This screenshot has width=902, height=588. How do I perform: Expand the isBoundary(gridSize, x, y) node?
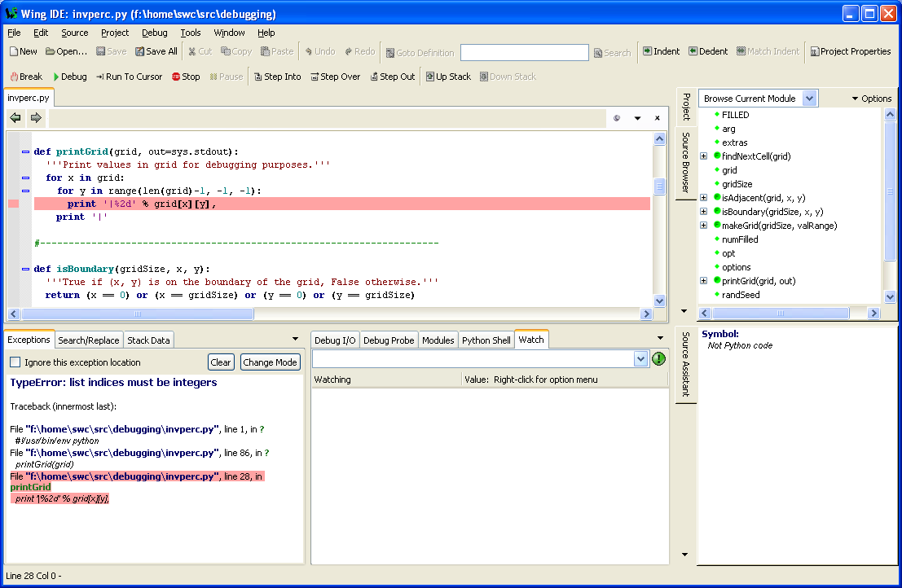[x=703, y=212]
